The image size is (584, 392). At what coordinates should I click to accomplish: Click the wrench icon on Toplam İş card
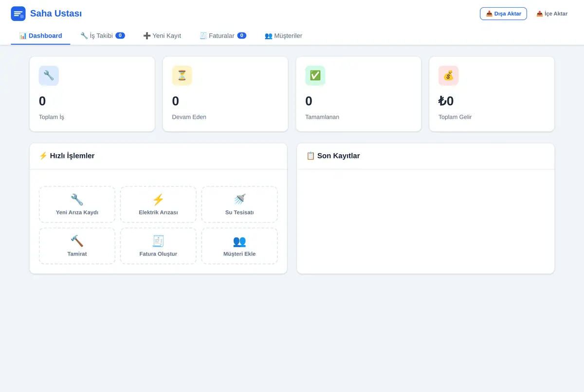pos(49,75)
